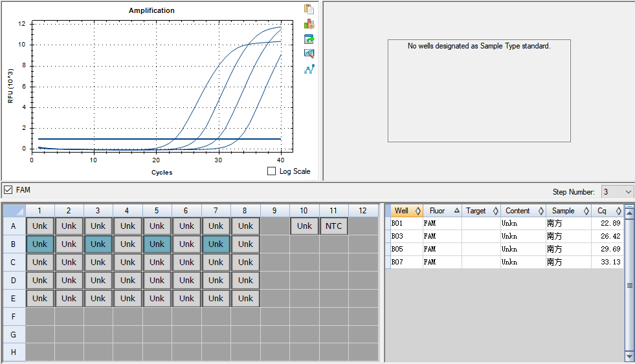Select the B01 row in the results table
The height and width of the screenshot is (364, 635).
click(x=504, y=223)
